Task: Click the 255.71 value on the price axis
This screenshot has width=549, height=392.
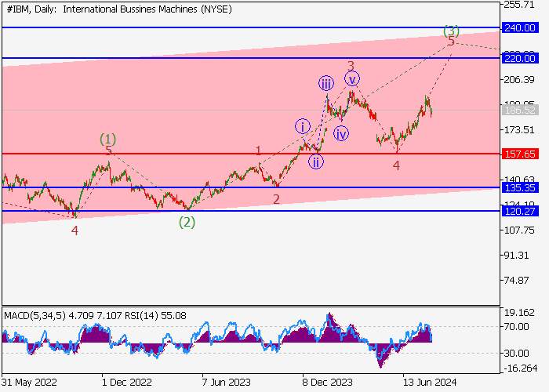Action: (519, 5)
